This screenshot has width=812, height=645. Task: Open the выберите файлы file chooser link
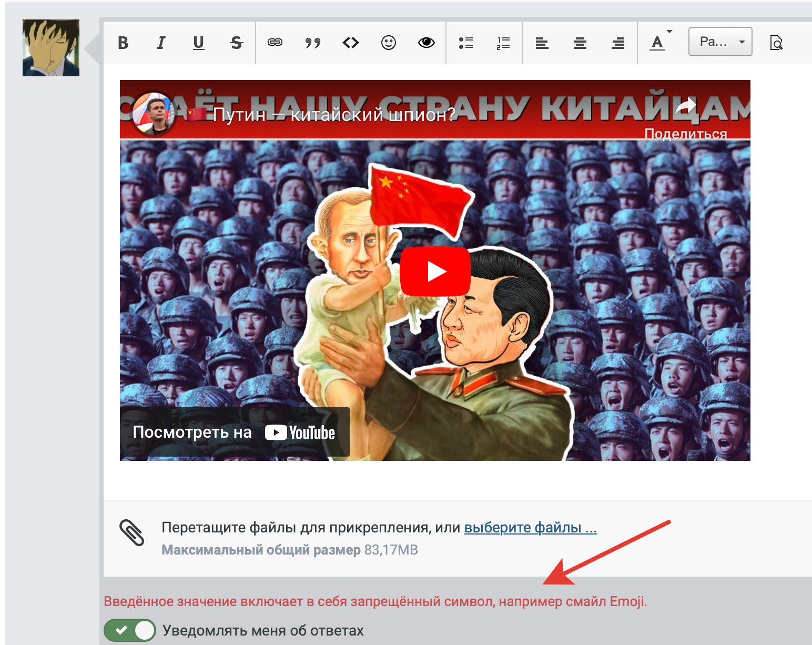tap(531, 527)
